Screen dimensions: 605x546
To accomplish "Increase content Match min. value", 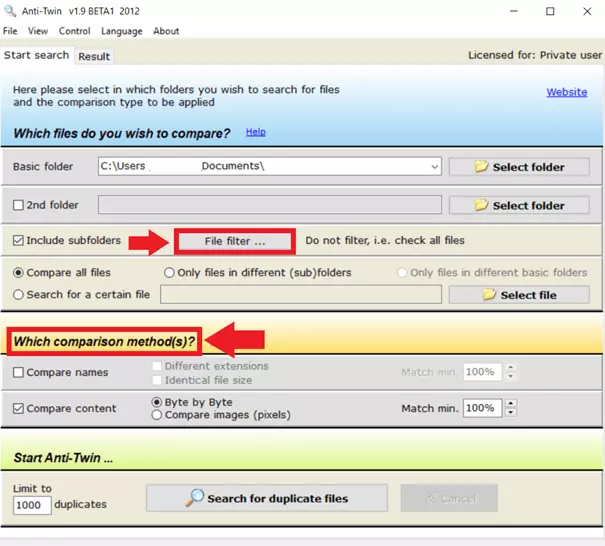I will [511, 404].
